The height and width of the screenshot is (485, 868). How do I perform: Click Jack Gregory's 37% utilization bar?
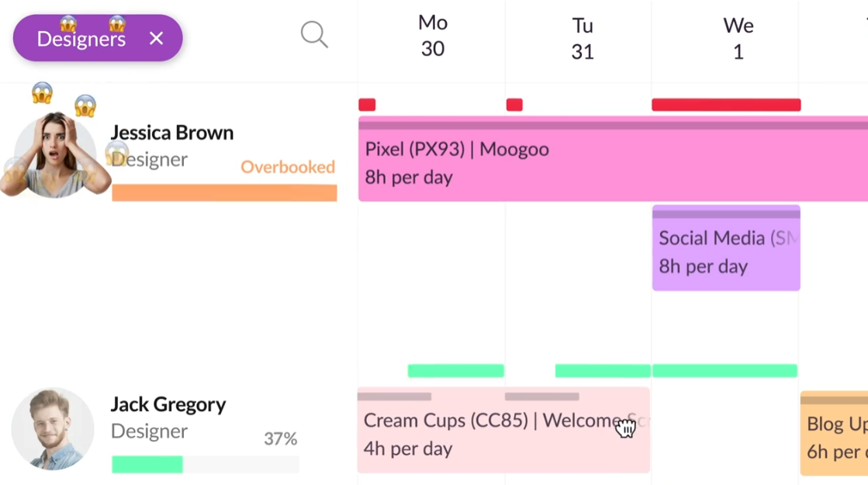coord(206,465)
